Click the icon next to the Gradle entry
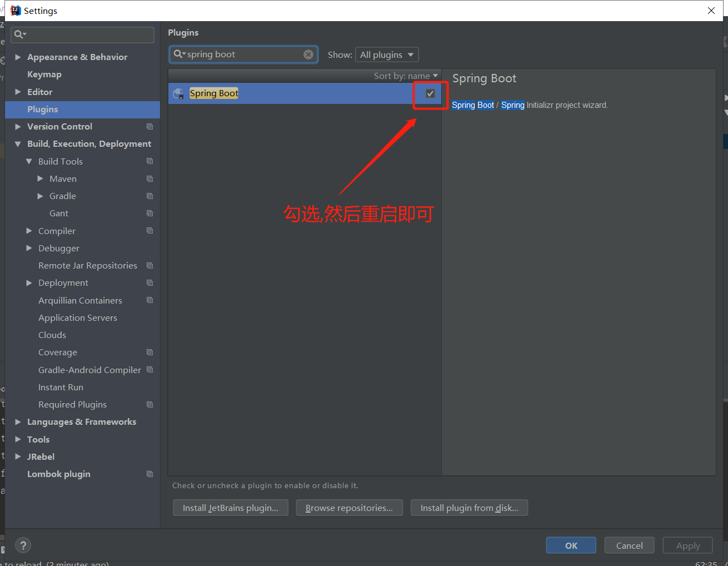 [149, 196]
